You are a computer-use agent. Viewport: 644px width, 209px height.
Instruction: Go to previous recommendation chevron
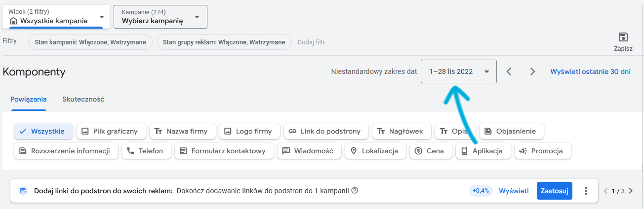606,191
